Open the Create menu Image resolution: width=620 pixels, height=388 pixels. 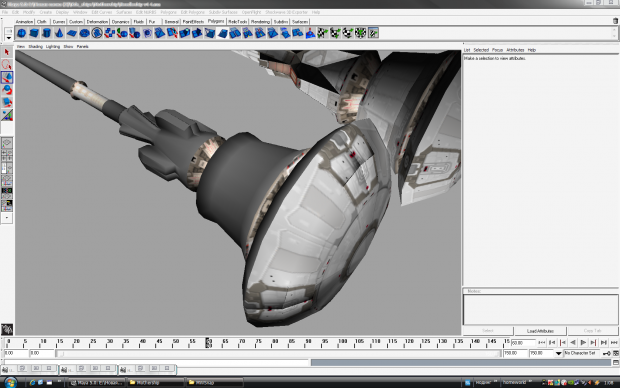pyautogui.click(x=45, y=12)
